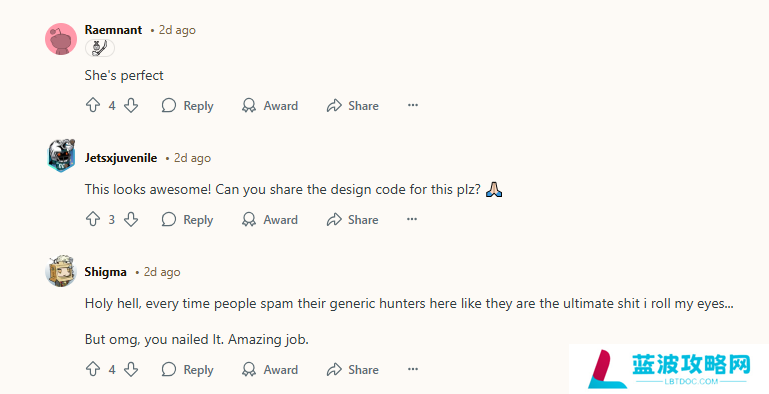769x394 pixels.
Task: Give an Award to Raemnant's comment
Action: [x=270, y=105]
